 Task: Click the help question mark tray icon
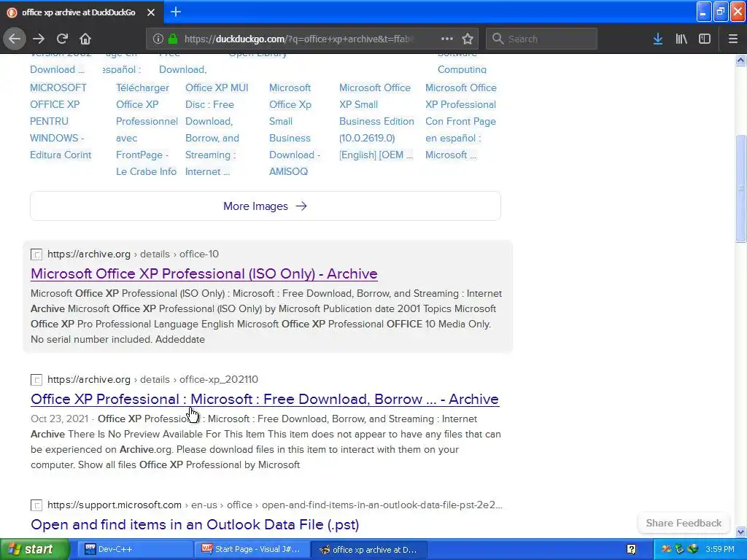click(631, 549)
